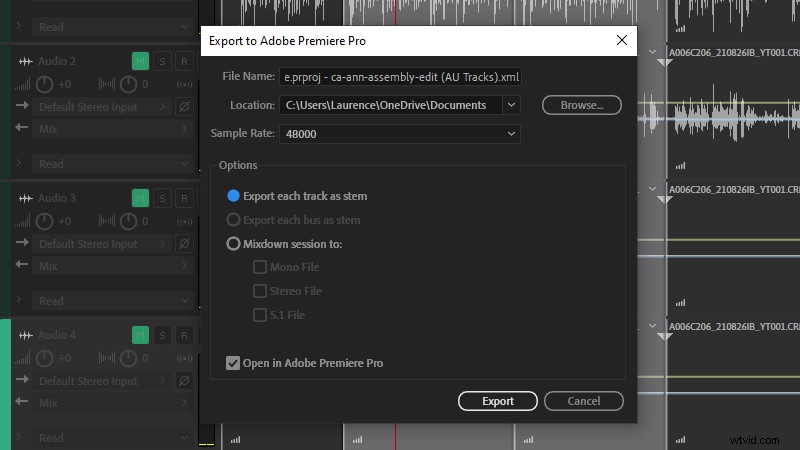Open Audio 3 Default Stereo Input menu
Viewport: 800px width, 450px height.
[x=102, y=244]
